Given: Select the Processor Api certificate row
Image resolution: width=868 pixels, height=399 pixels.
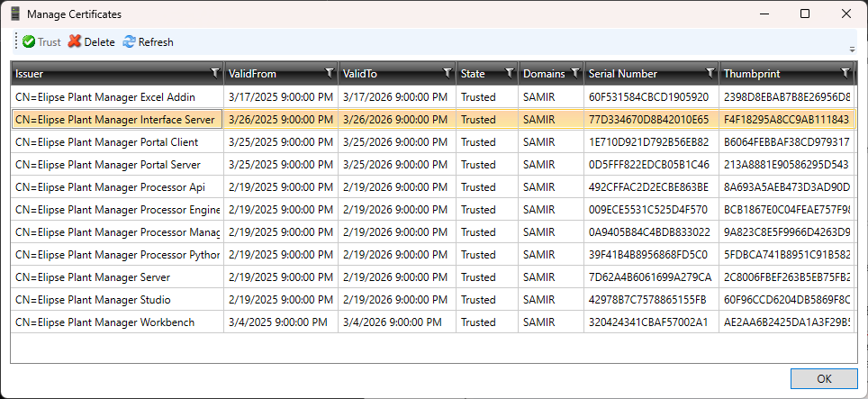Looking at the screenshot, I should point(433,187).
